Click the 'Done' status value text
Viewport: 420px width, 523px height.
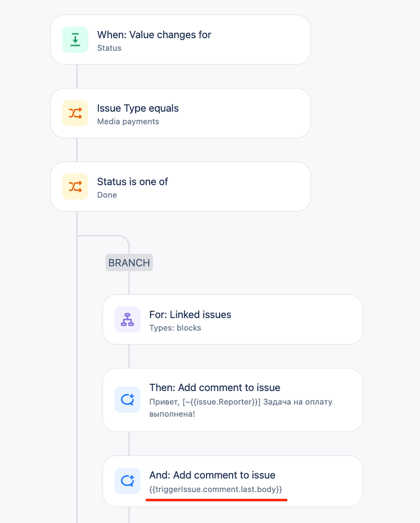[107, 195]
